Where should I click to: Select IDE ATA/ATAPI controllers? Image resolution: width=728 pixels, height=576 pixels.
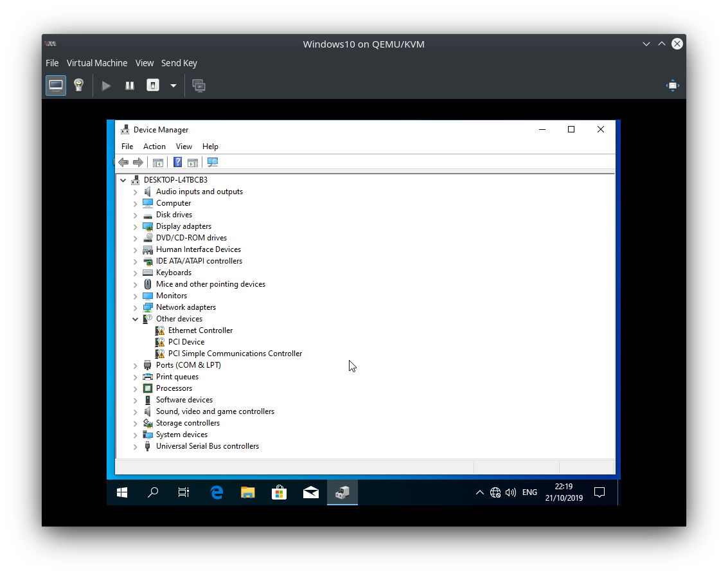[x=199, y=261]
